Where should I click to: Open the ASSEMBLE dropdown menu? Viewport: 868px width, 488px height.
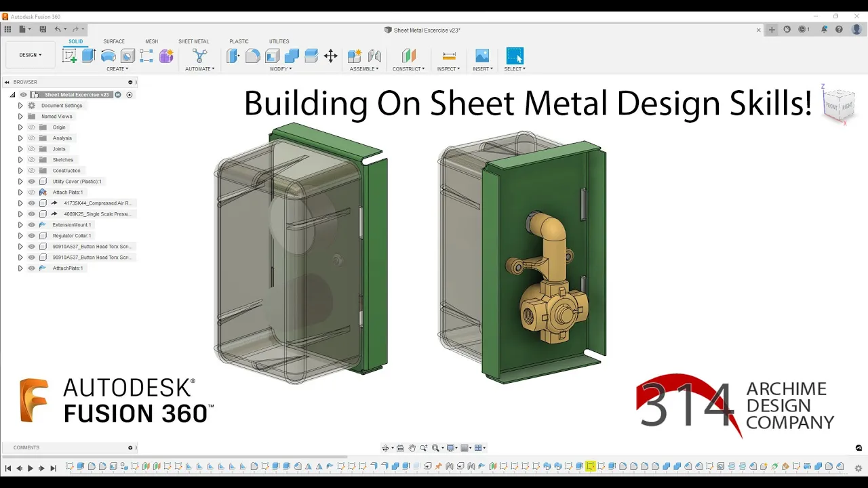pyautogui.click(x=364, y=69)
